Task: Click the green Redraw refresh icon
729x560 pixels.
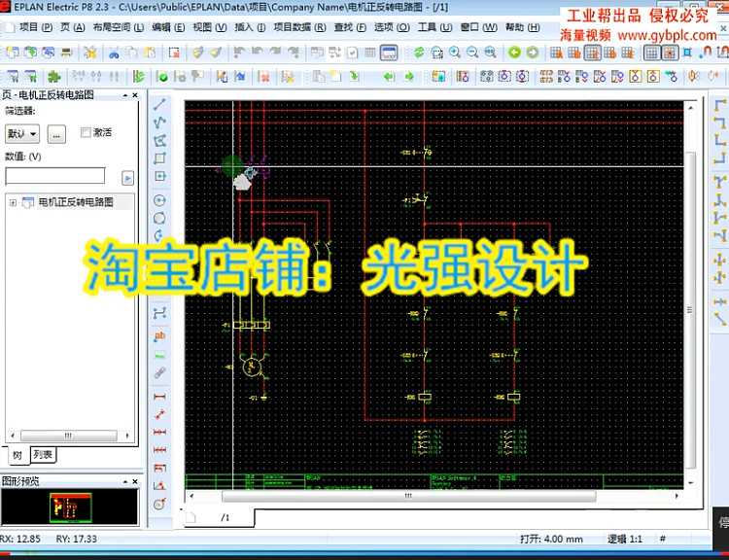Action: 419,52
